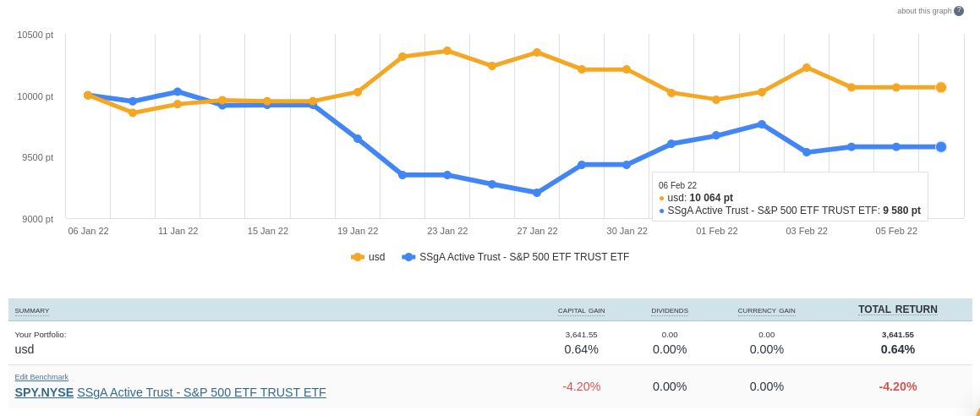Click the Currency Gain column header
The height and width of the screenshot is (416, 980).
766,311
